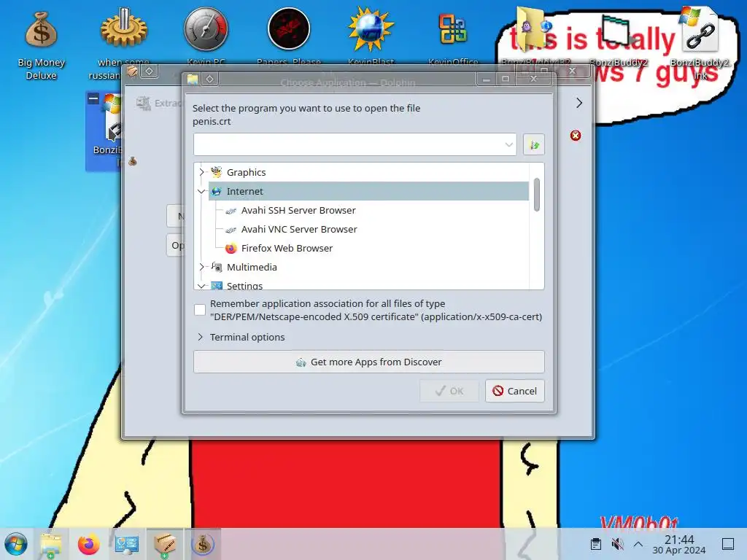Open the Start menu orb

pyautogui.click(x=16, y=544)
